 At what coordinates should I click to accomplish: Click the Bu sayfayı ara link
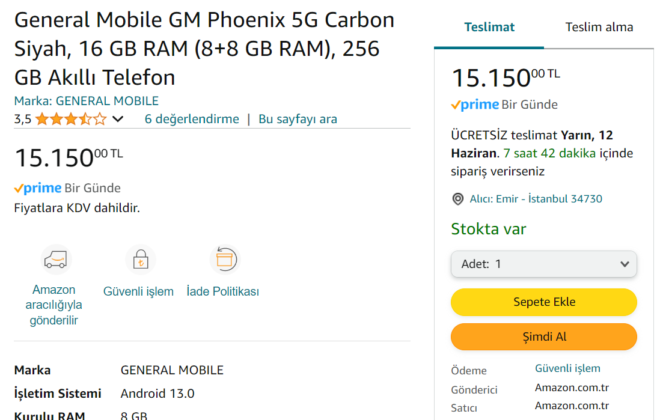[x=298, y=119]
